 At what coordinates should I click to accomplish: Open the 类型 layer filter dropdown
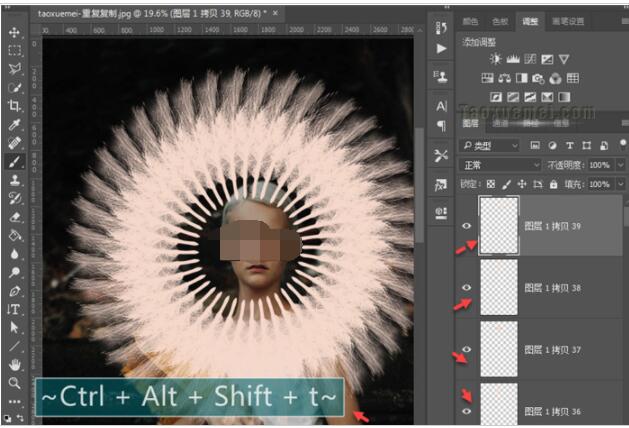point(490,146)
